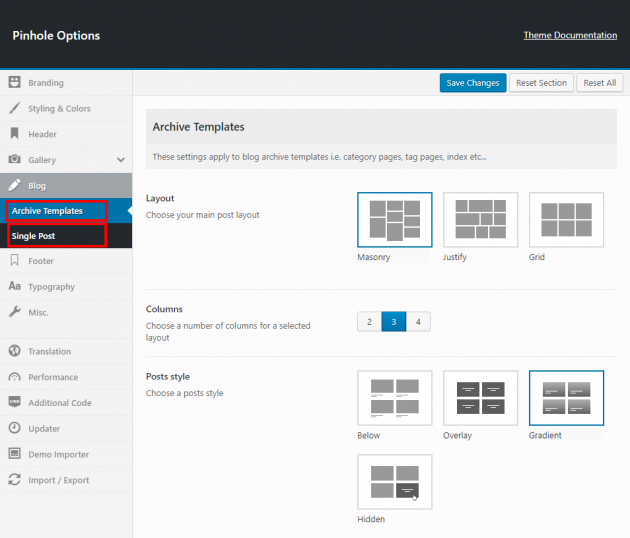Open the Gallery label in sidebar
Viewport: 630px width, 538px height.
tap(42, 160)
